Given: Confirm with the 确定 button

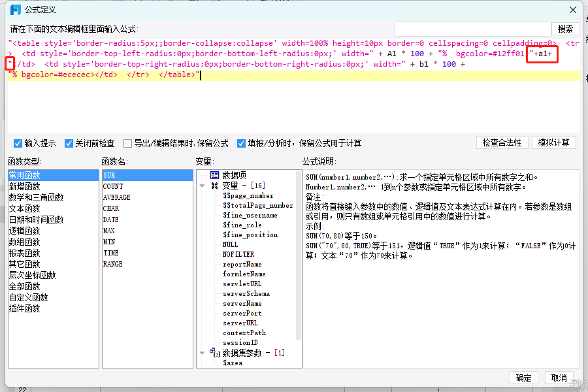Looking at the screenshot, I should [x=523, y=378].
